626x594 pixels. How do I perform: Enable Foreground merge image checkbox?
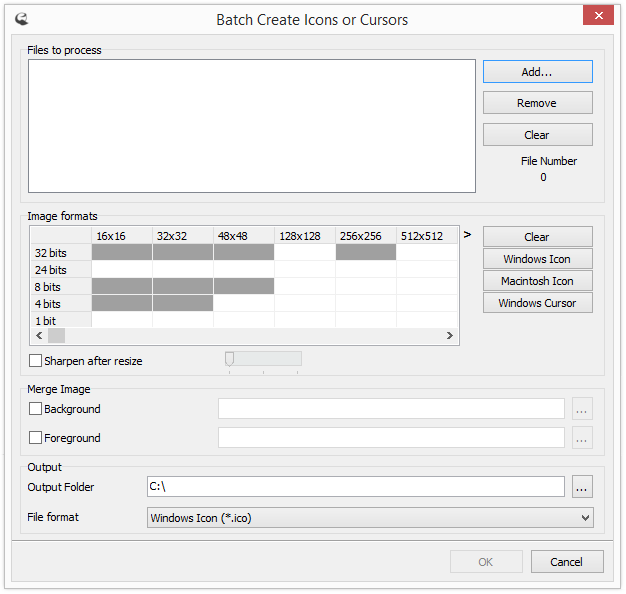pyautogui.click(x=36, y=438)
